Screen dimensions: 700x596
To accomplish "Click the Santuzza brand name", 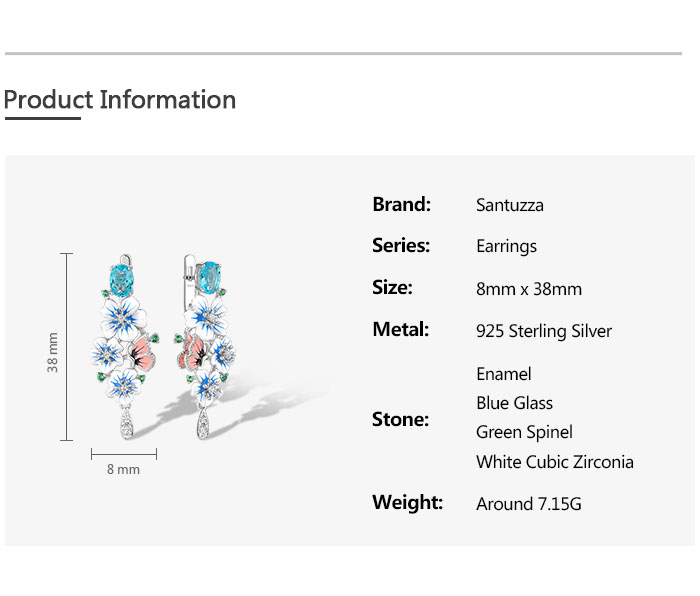I will 510,205.
